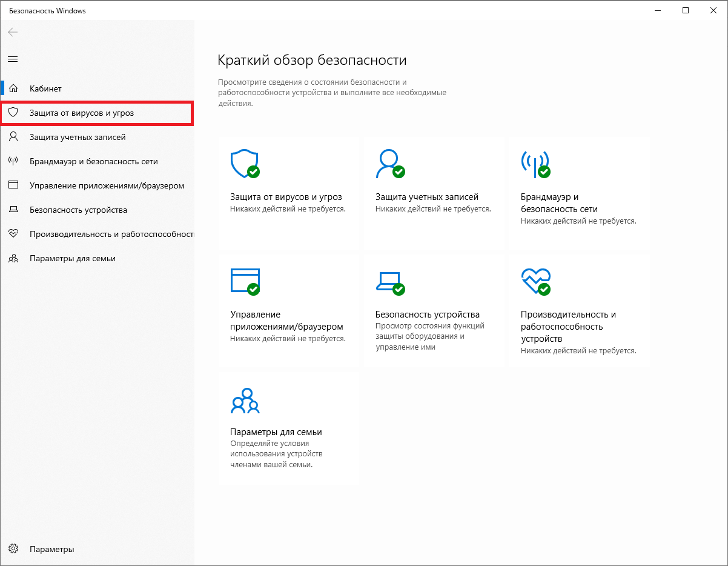Open Кабинет in the sidebar

click(x=97, y=88)
